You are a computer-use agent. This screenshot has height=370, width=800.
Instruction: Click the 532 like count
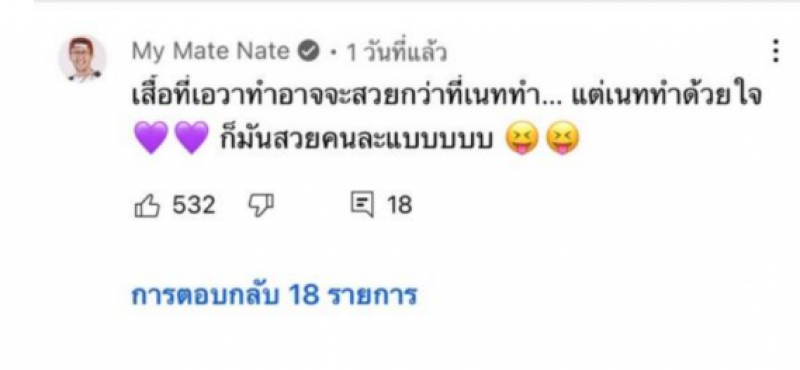click(x=194, y=206)
